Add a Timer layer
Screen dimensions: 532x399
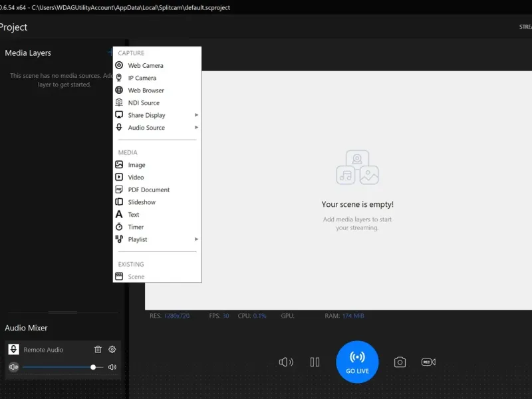click(157, 227)
